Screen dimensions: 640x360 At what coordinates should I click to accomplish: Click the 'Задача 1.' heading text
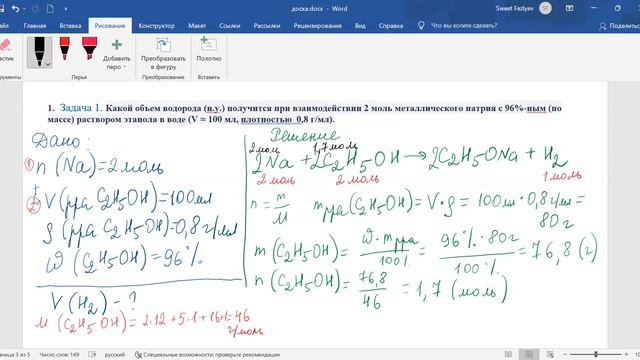(80, 108)
